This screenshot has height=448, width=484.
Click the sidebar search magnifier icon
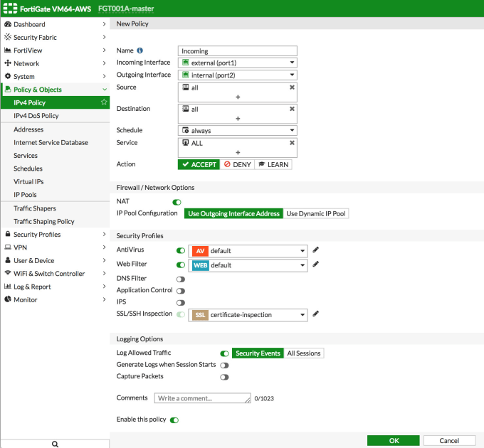55,444
